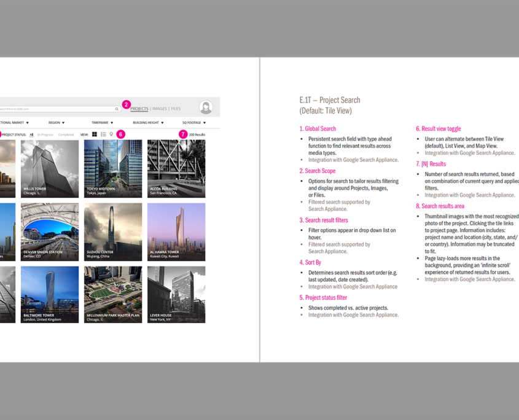Select the List View icon
Screen dimensions: 519x420
(x=103, y=134)
